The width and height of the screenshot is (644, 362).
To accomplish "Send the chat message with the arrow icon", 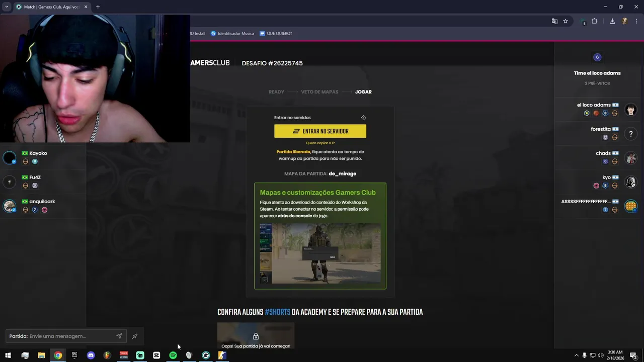I will pyautogui.click(x=119, y=336).
